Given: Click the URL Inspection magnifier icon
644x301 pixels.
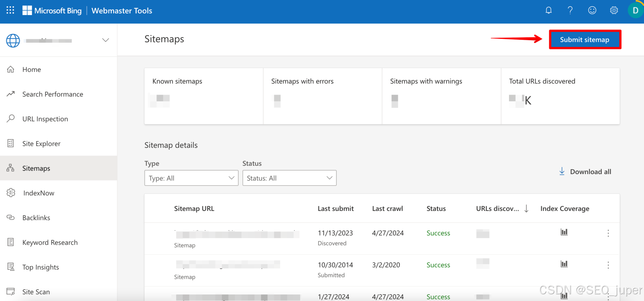Looking at the screenshot, I should pyautogui.click(x=11, y=119).
